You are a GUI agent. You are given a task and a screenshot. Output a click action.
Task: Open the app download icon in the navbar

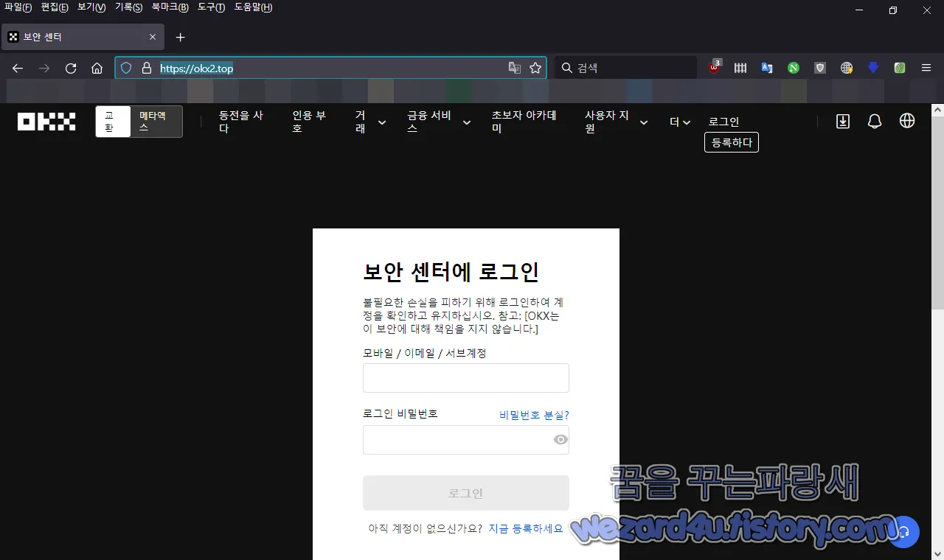tap(842, 121)
